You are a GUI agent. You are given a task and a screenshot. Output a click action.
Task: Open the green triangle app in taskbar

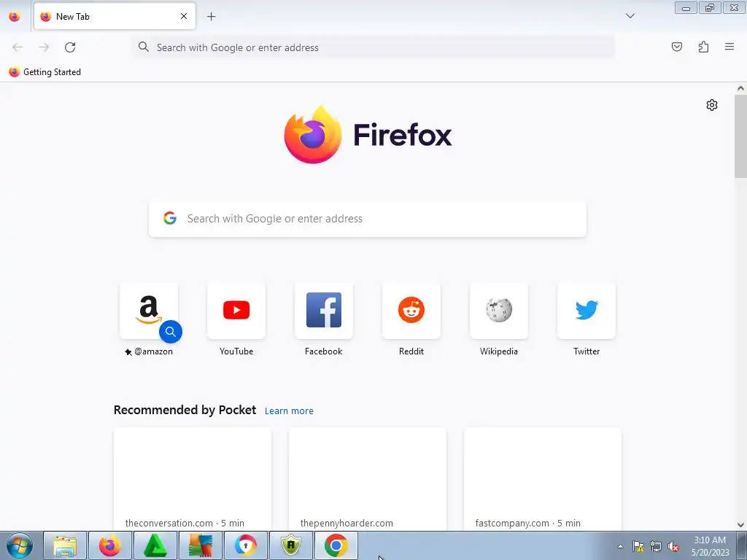click(155, 545)
